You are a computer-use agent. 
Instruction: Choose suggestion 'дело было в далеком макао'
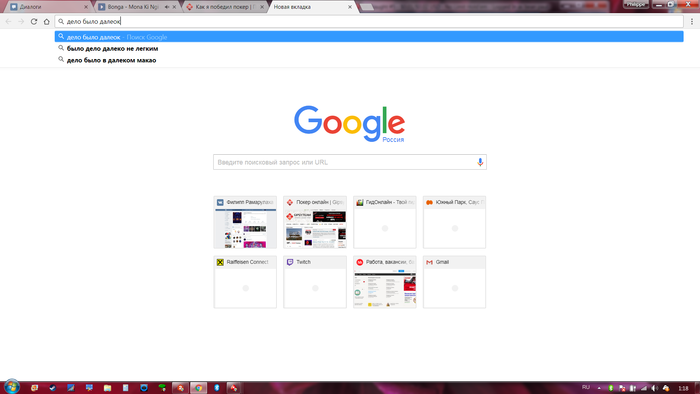point(369,60)
